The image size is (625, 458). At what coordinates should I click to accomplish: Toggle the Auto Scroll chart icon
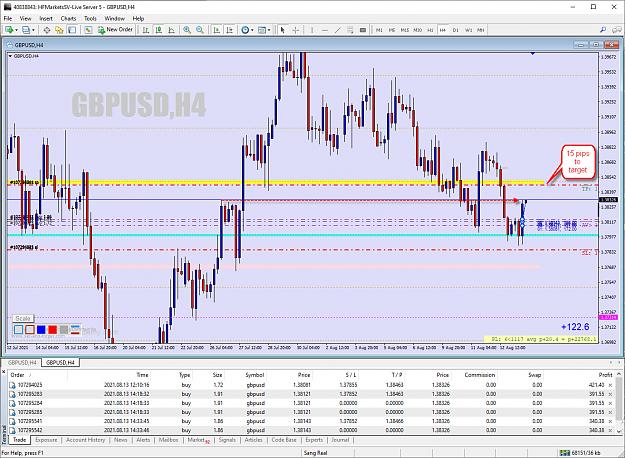[217, 30]
